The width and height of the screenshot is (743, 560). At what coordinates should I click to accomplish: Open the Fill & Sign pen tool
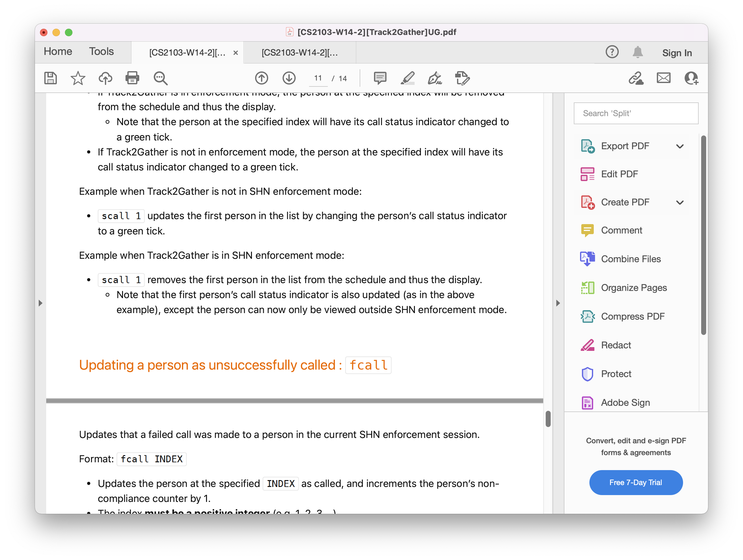tap(435, 78)
